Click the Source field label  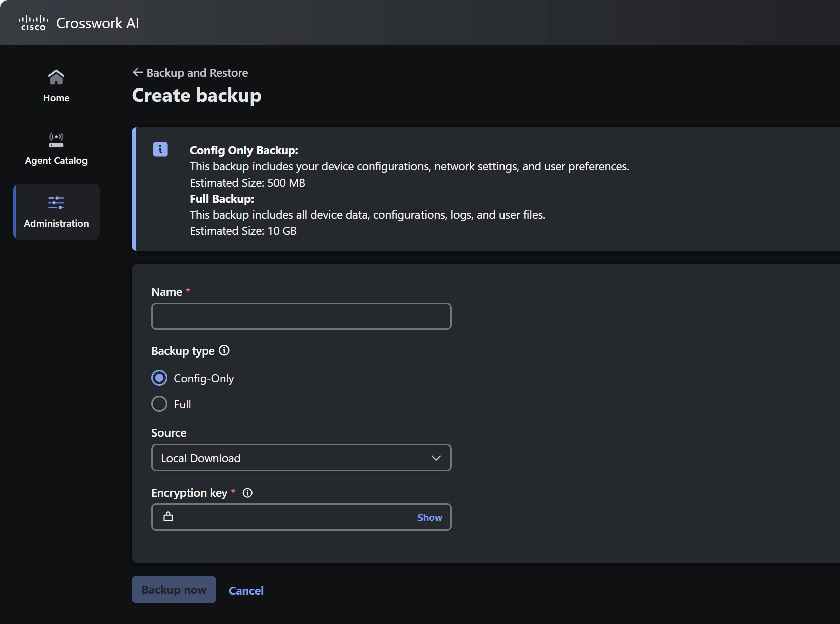coord(169,433)
